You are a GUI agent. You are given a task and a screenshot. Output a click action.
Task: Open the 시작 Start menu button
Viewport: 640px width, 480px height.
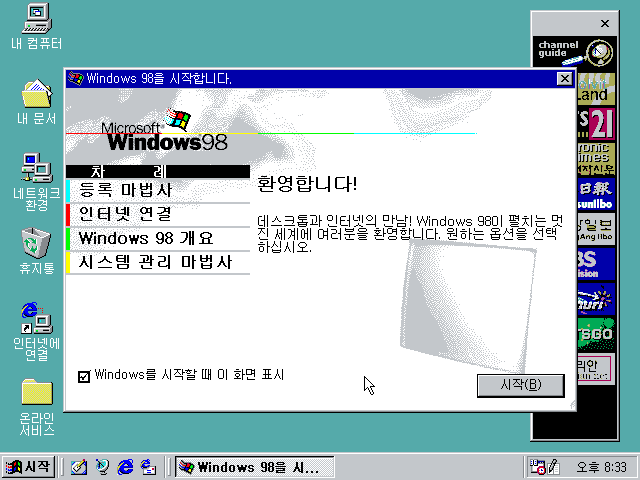[28, 467]
